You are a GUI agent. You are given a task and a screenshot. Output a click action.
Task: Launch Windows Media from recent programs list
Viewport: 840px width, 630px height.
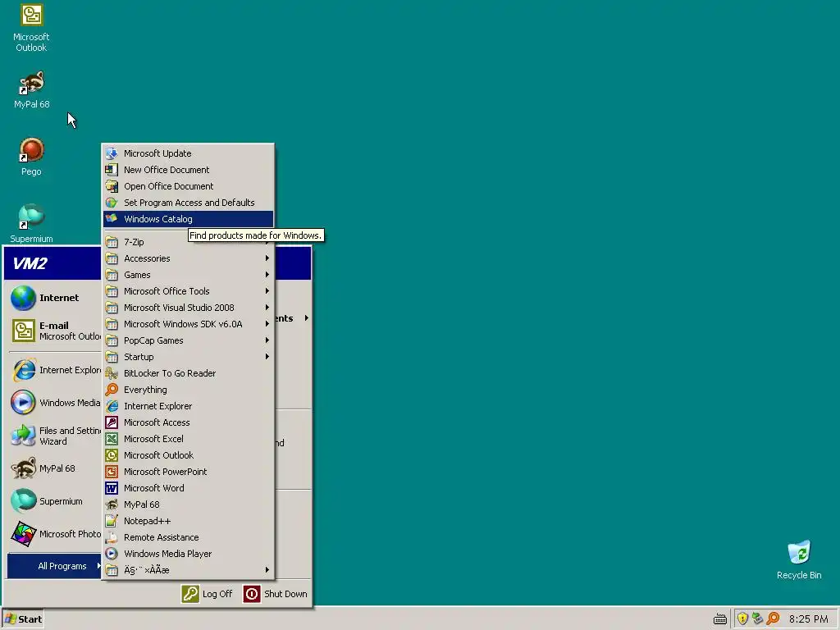point(54,403)
